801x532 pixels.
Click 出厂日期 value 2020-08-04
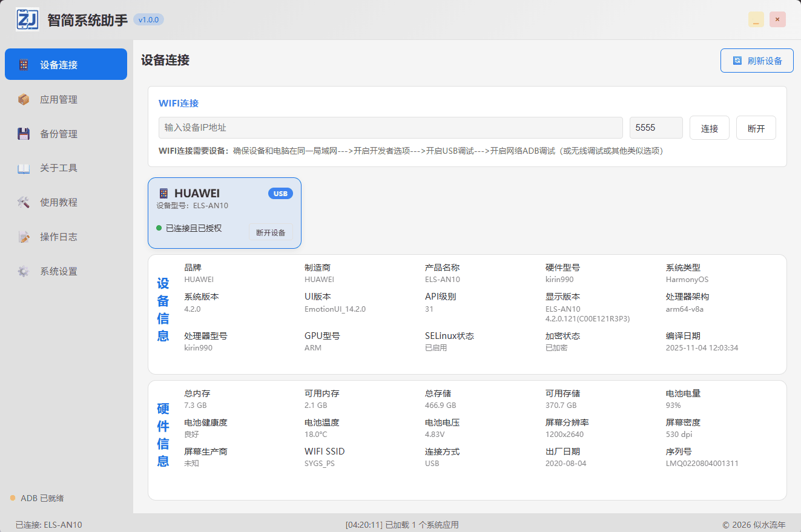566,464
